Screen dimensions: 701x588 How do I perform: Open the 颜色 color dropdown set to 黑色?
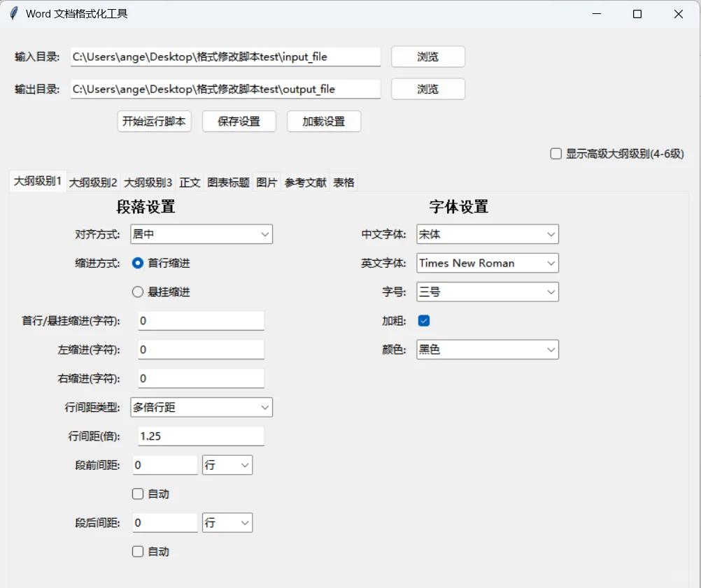pyautogui.click(x=487, y=349)
